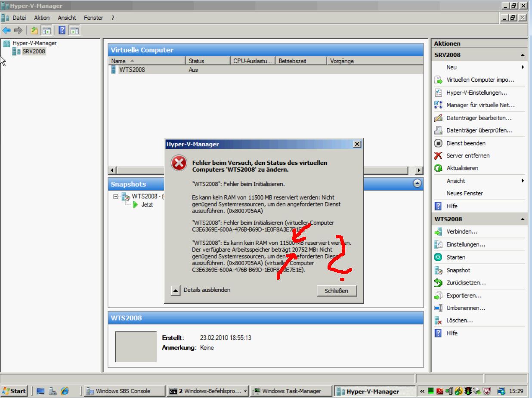Click the green Starten power icon

coord(438,257)
